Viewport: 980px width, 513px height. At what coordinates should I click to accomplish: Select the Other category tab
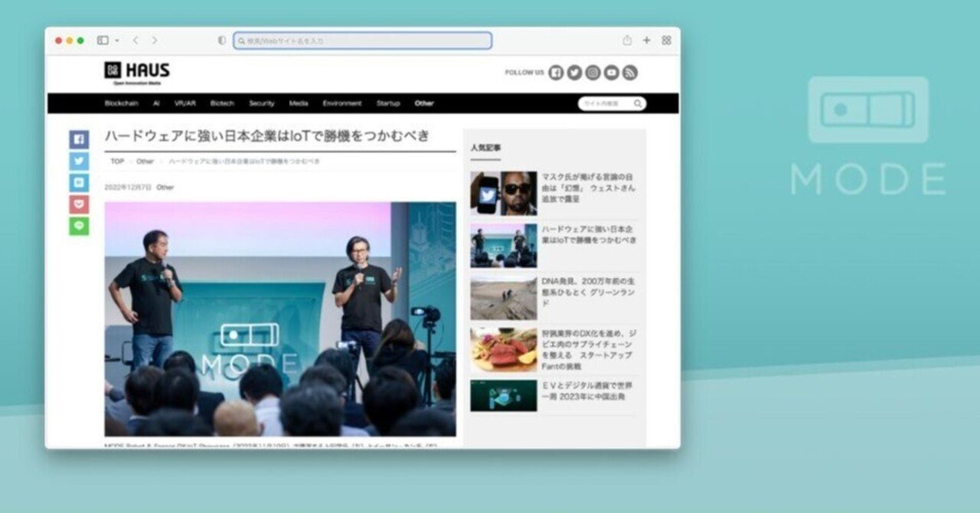pyautogui.click(x=423, y=103)
